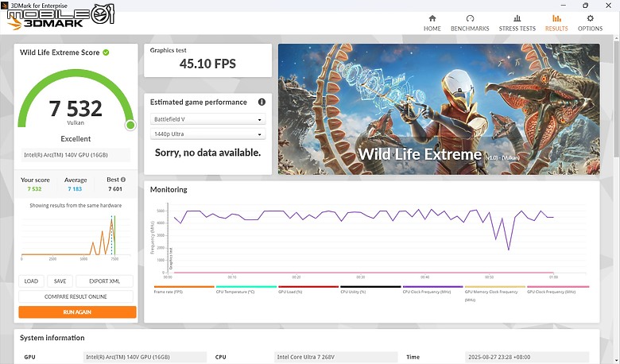Click the Time value 2025-08-27 23:28
The width and height of the screenshot is (620, 364).
click(527, 357)
